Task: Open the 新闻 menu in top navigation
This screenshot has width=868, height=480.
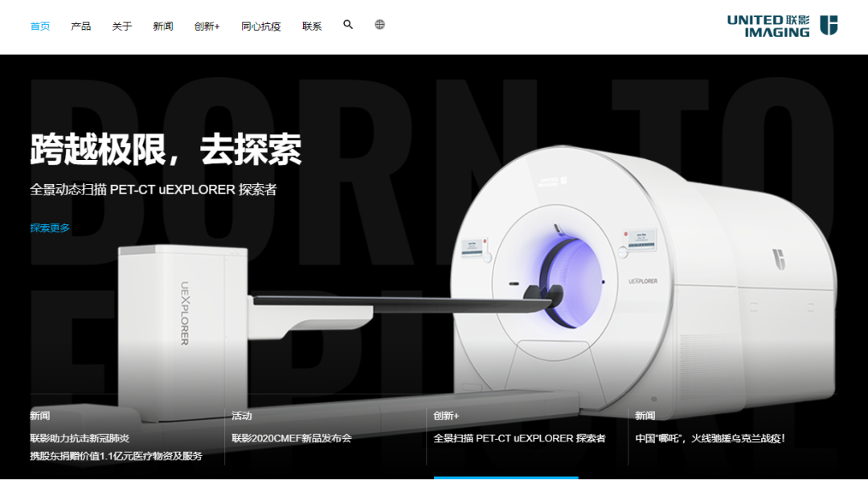Action: (x=162, y=27)
